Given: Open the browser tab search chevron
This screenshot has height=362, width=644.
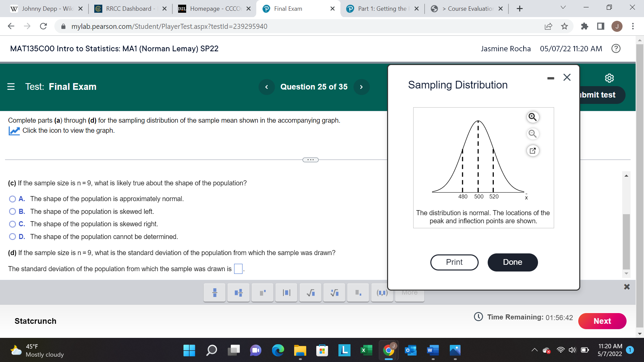Looking at the screenshot, I should [x=563, y=7].
